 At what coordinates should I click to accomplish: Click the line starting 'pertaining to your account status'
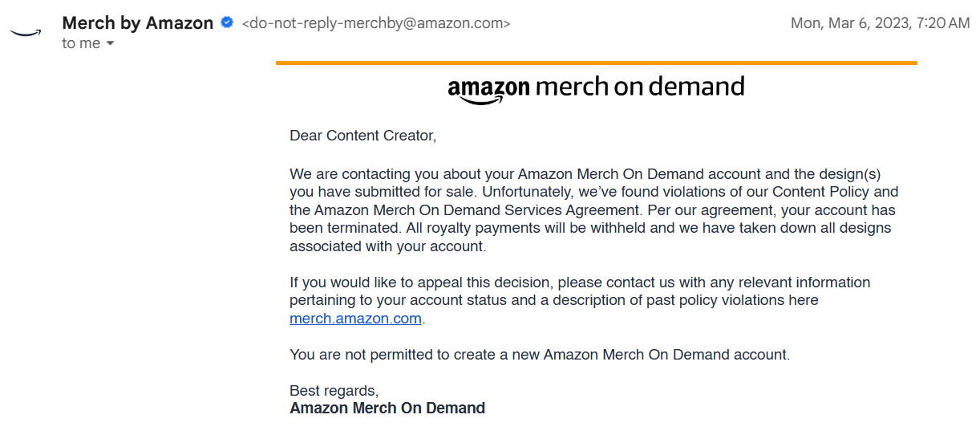pos(553,300)
